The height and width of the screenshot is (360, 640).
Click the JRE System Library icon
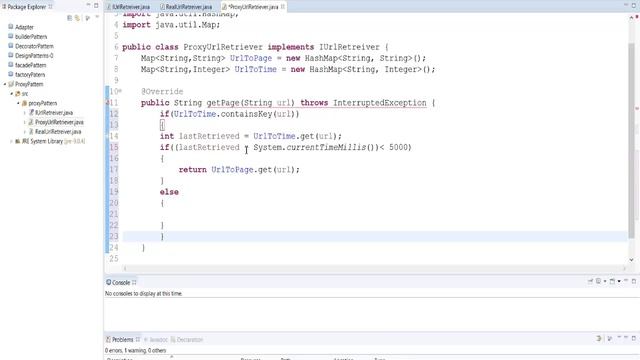[x=18, y=141]
